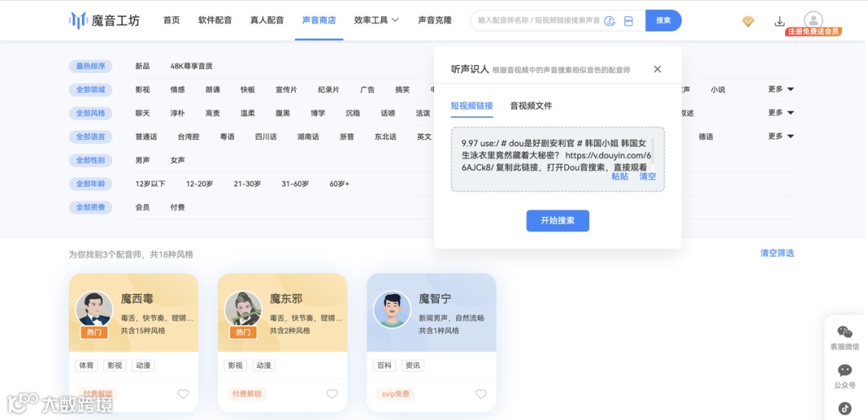Click the batch icon in search bar

coord(628,20)
